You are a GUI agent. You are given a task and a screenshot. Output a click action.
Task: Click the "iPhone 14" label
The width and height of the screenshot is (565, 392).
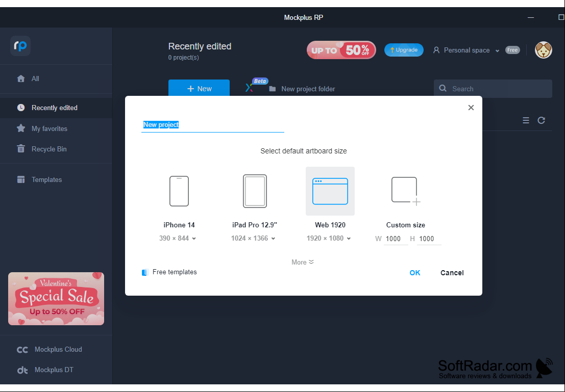pos(179,225)
